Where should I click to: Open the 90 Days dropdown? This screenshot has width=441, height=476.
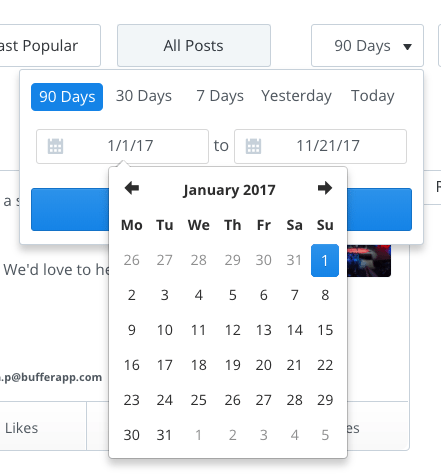(x=367, y=46)
